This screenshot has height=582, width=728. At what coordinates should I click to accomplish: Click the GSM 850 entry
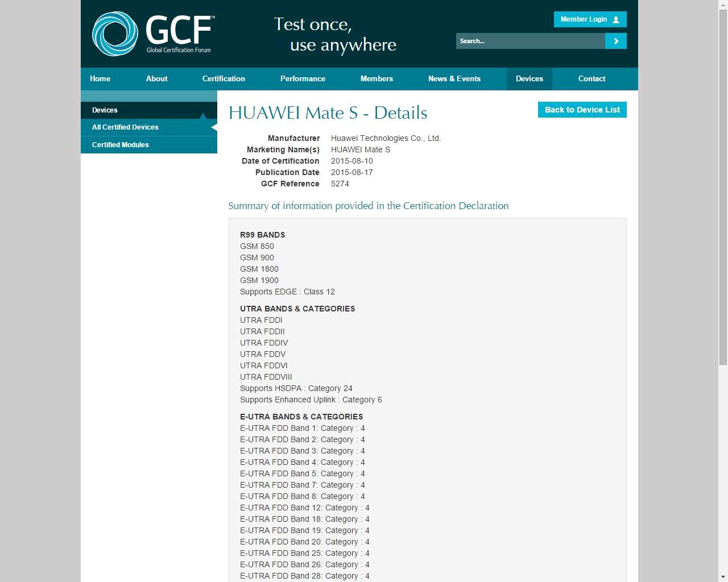coord(257,246)
